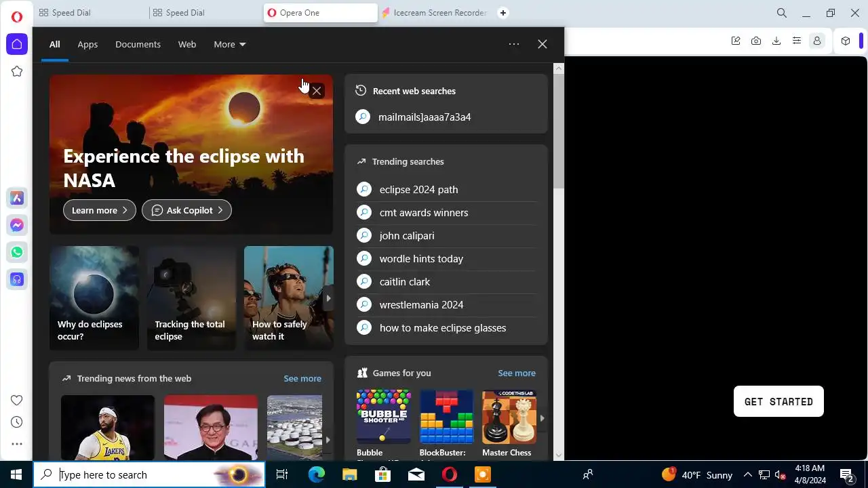Screen dimensions: 868x488
Task: Switch to Icecream Screen Recorder tab
Action: tap(435, 13)
